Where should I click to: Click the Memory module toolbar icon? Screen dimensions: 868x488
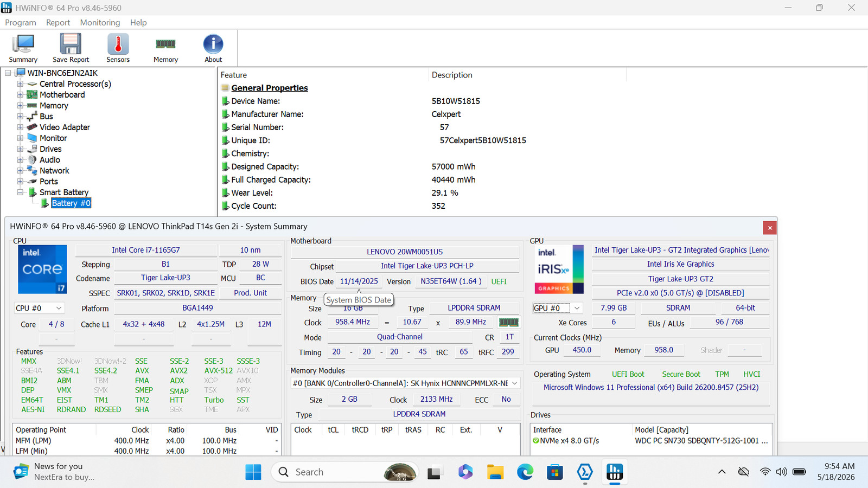(x=165, y=48)
